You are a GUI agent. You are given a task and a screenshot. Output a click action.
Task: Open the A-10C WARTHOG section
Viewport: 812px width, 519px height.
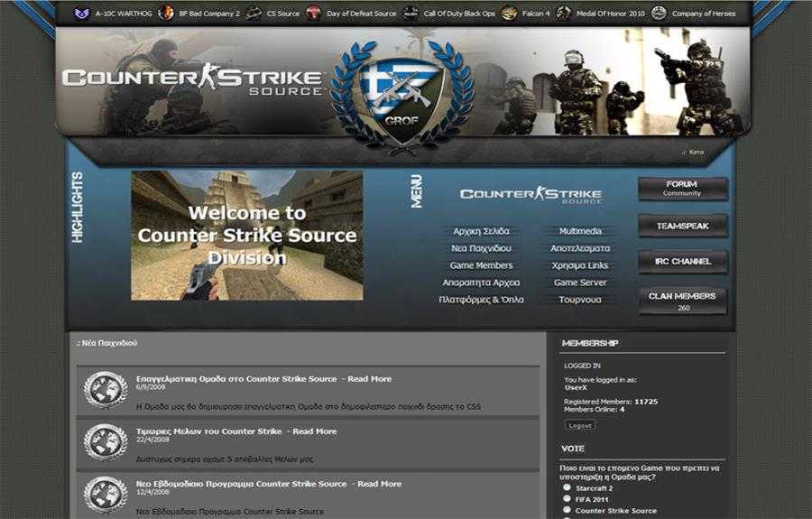tap(124, 14)
